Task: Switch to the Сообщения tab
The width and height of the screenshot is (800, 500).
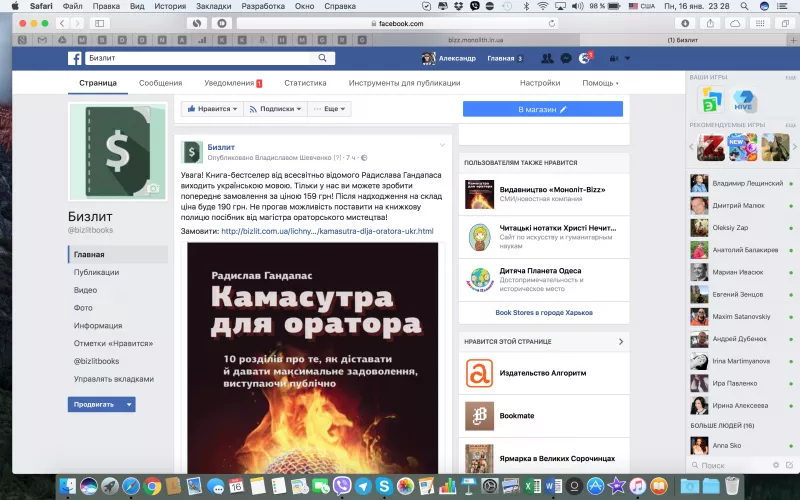Action: click(160, 83)
